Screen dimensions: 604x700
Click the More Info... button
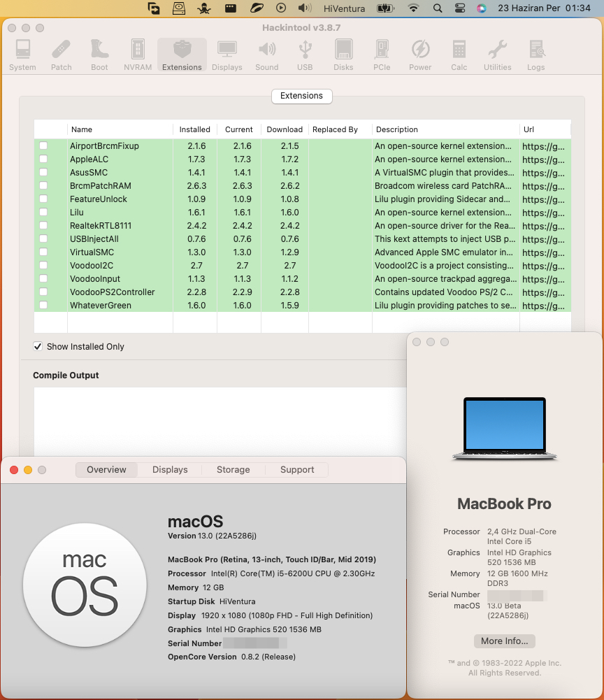505,641
